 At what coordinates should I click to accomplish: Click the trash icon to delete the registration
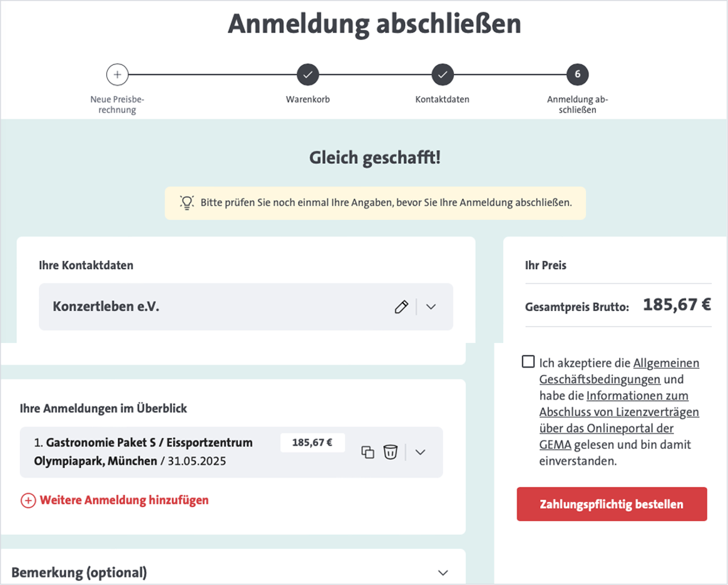coord(390,452)
